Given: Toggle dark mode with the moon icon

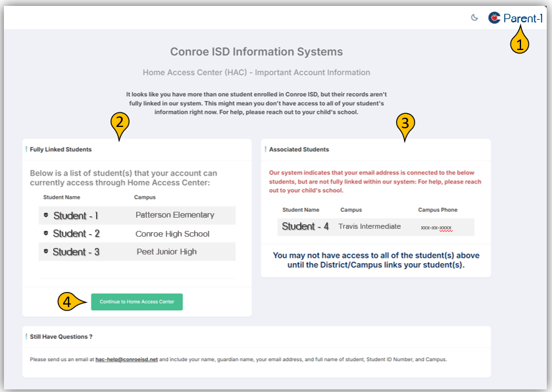Looking at the screenshot, I should tap(474, 18).
